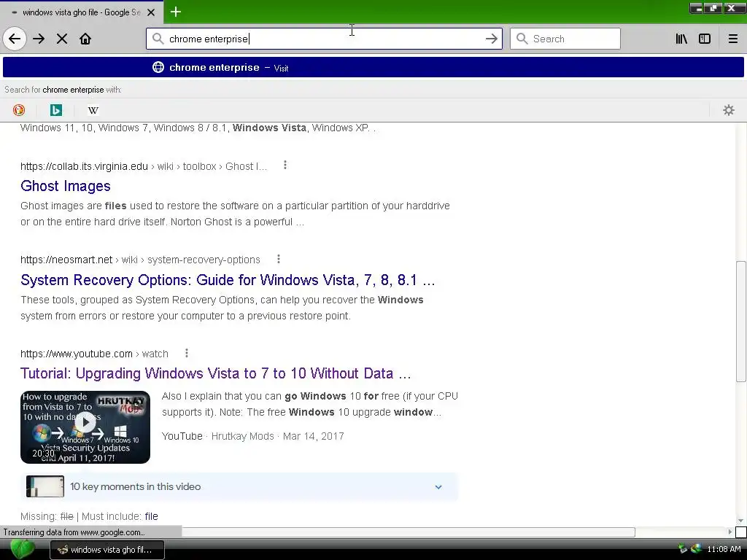Viewport: 747px width, 560px height.
Task: Open the Library bookshelf icon
Action: [681, 39]
